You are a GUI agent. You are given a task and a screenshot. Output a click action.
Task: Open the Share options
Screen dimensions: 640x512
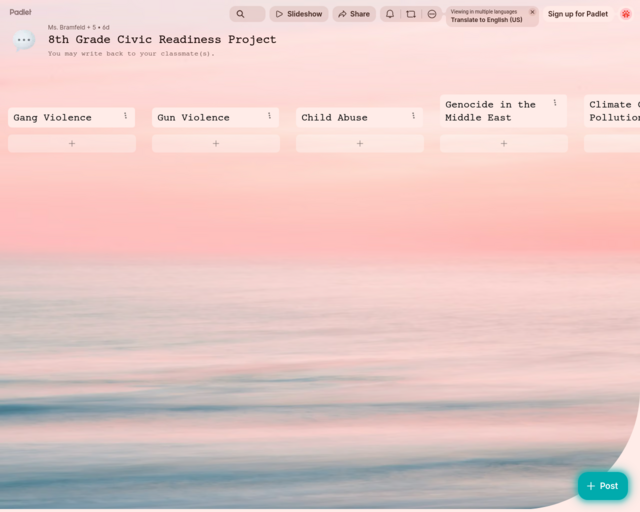coord(354,14)
